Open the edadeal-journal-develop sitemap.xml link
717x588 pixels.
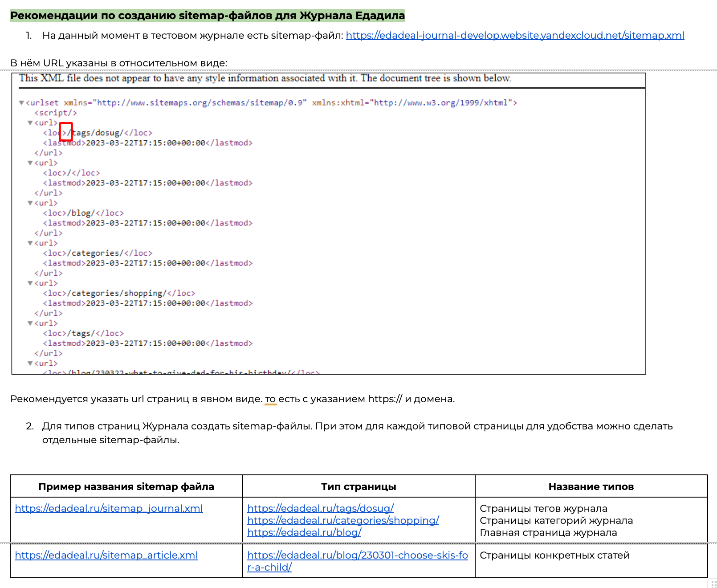515,36
